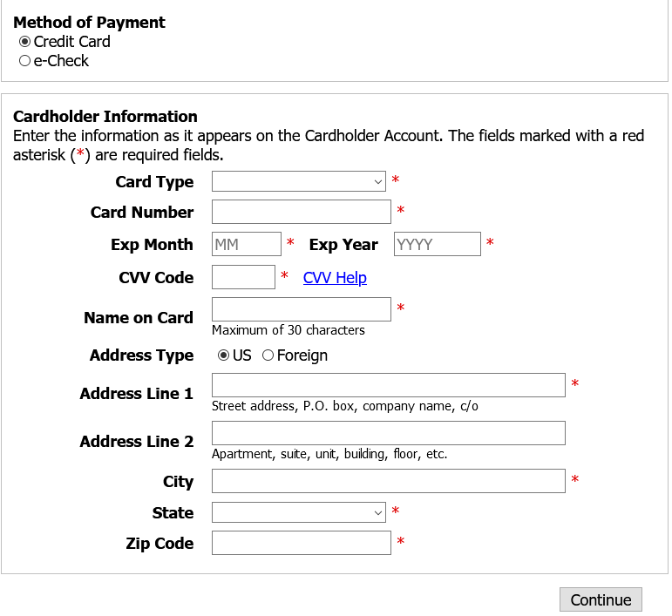This screenshot has width=672, height=616.
Task: Select US address type
Action: coord(223,355)
